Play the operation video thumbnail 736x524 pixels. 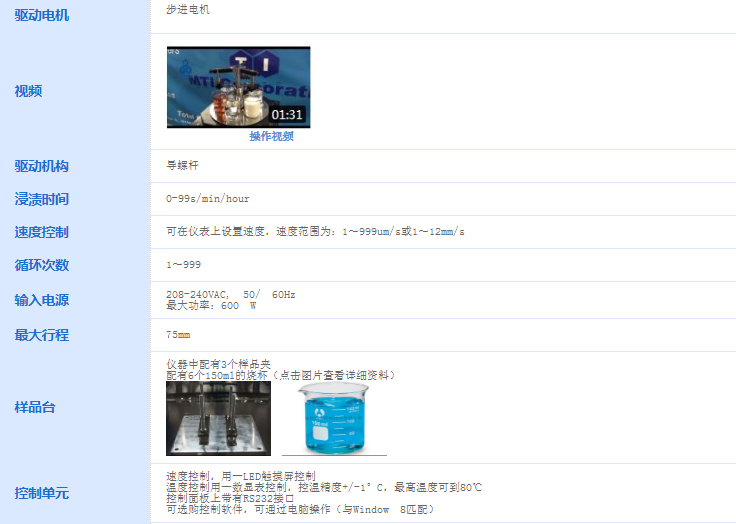(238, 87)
